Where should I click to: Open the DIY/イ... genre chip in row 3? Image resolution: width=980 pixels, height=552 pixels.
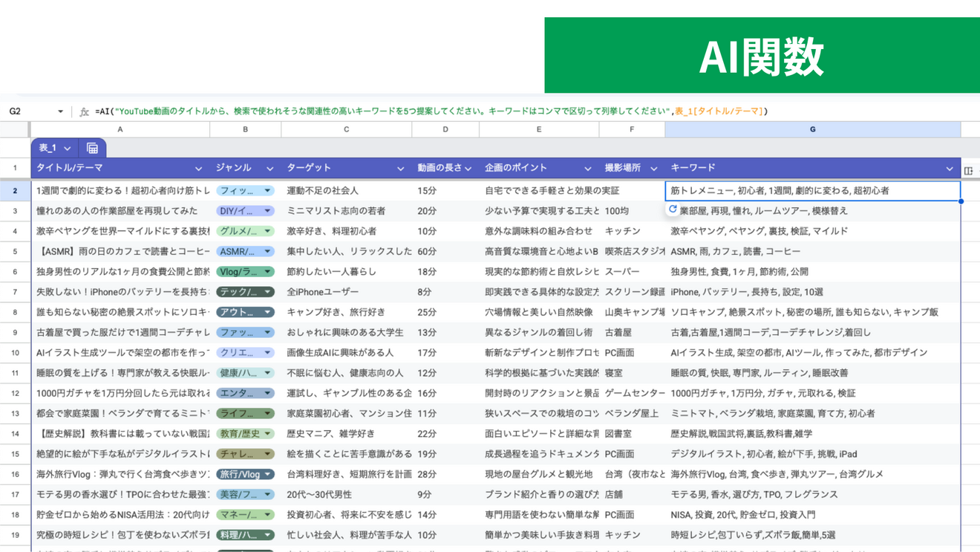tap(245, 211)
